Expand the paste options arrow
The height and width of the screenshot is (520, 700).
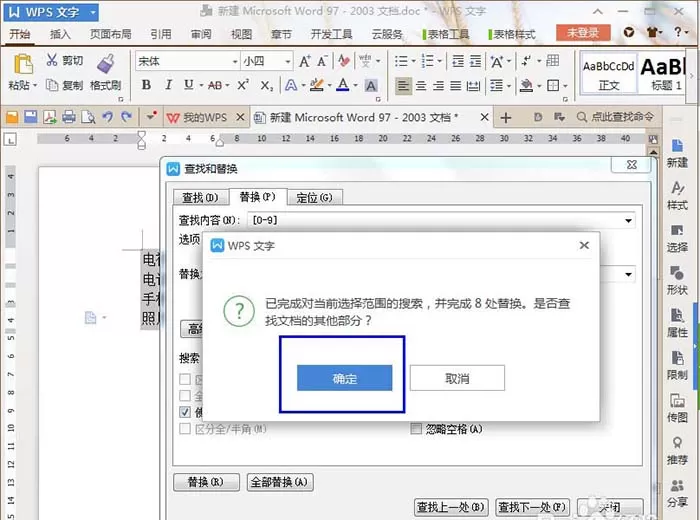click(35, 85)
